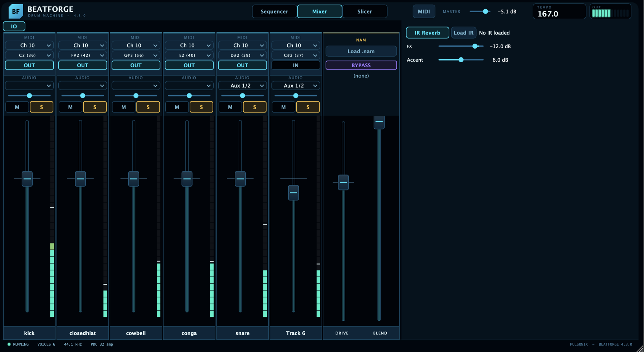Screen dimensions: 644x352
Task: Solo the cowbell track
Action: coord(148,107)
